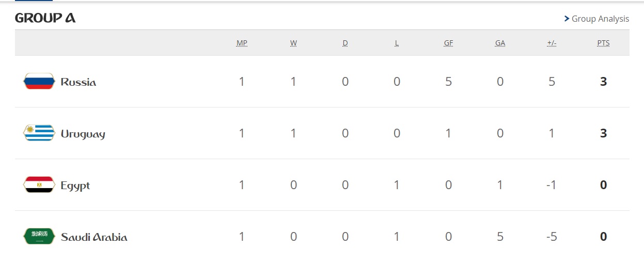This screenshot has height=262, width=644.
Task: Click the Uruguay flag icon
Action: (39, 133)
